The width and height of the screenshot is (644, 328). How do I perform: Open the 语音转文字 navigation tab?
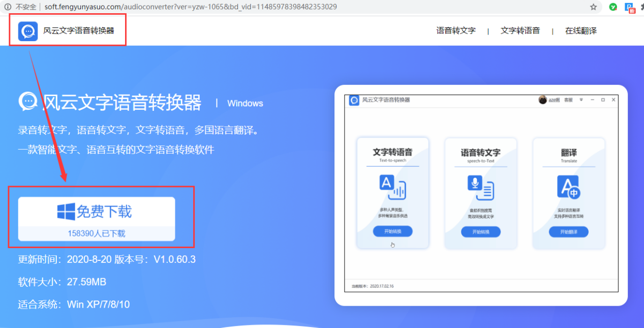point(456,31)
